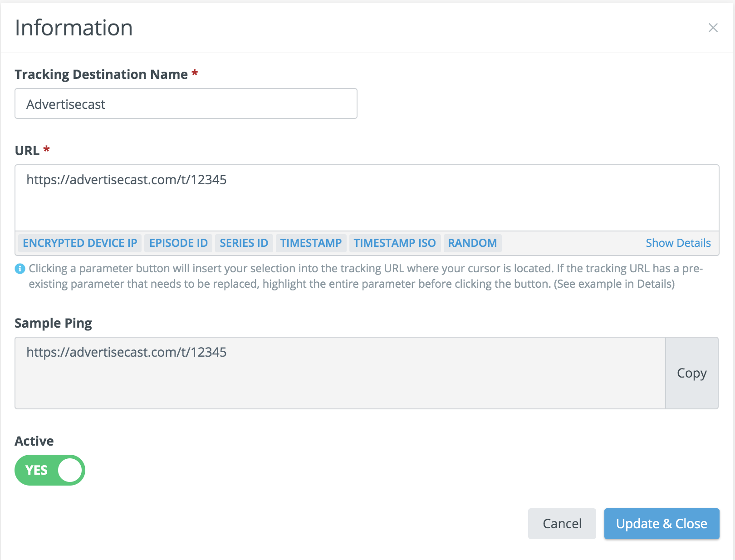Viewport: 735px width, 560px height.
Task: Insert ENCRYPTED DEVICE IP parameter
Action: pyautogui.click(x=80, y=243)
